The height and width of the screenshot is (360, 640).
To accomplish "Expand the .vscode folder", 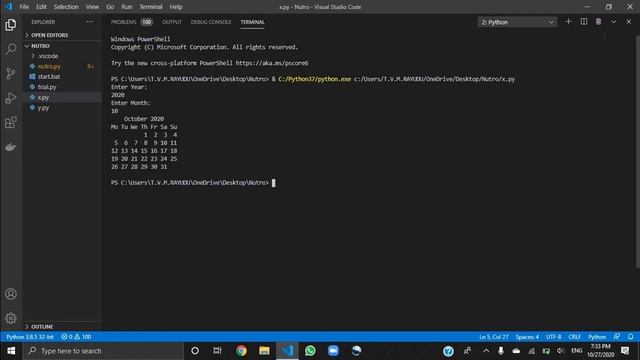I will point(48,56).
